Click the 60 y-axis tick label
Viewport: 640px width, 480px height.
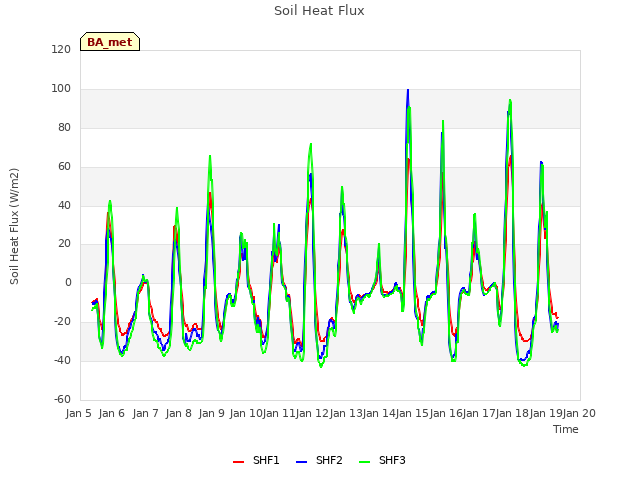tap(64, 167)
